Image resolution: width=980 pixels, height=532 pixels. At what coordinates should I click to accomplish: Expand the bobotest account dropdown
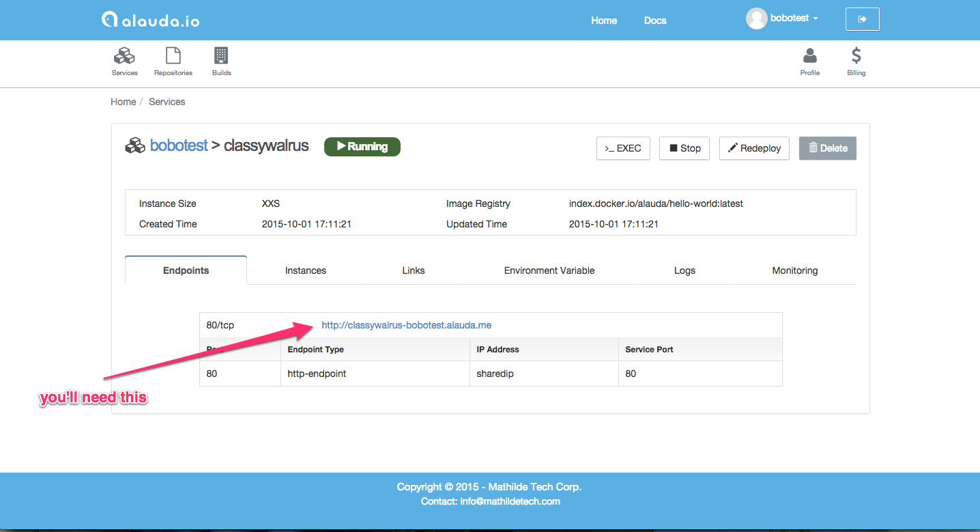794,18
